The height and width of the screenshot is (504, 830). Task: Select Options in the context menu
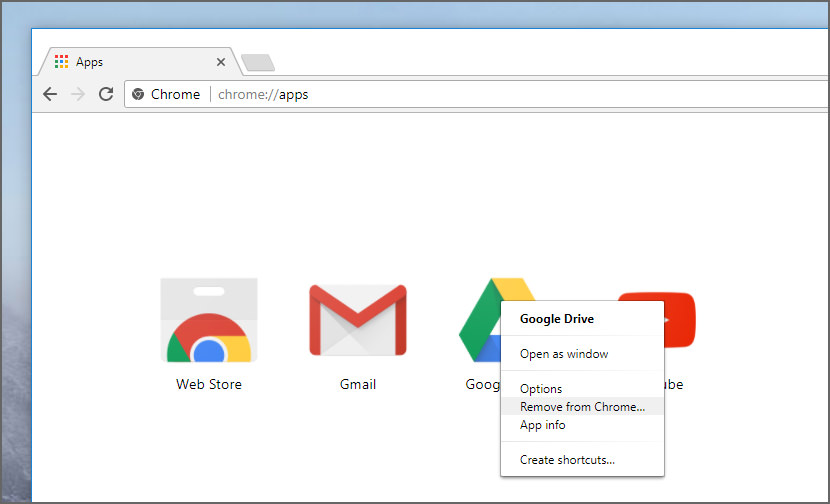click(582, 389)
